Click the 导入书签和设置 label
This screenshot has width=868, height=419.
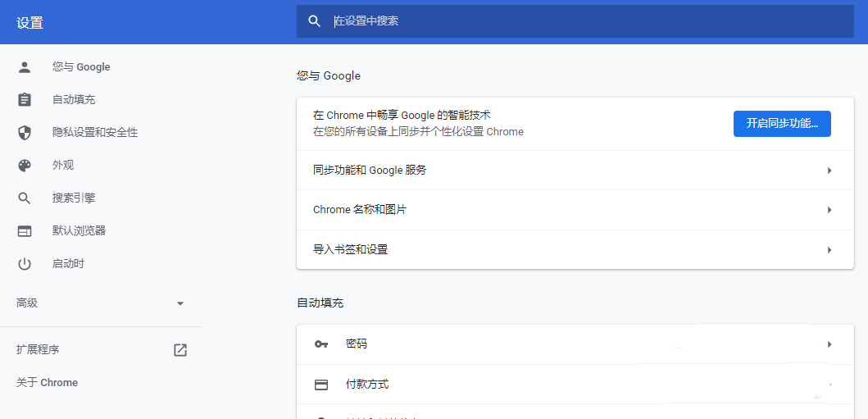click(351, 249)
